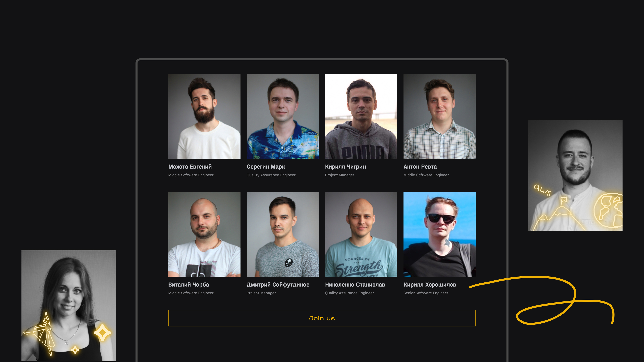
Task: Click Николенко Станислав's photo in teal shirt
Action: pyautogui.click(x=361, y=234)
